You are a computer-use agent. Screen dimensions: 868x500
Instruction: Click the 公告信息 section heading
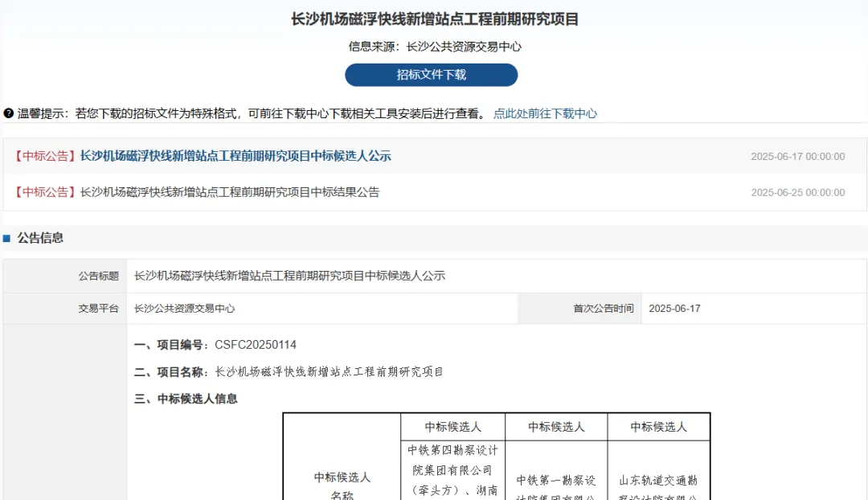click(x=40, y=238)
